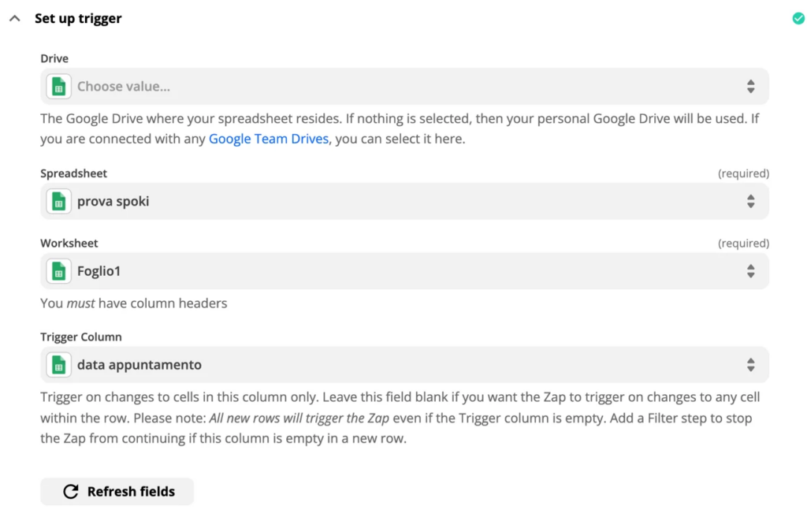Open the Google Team Drives link
Screen dimensions: 807x532
point(268,140)
